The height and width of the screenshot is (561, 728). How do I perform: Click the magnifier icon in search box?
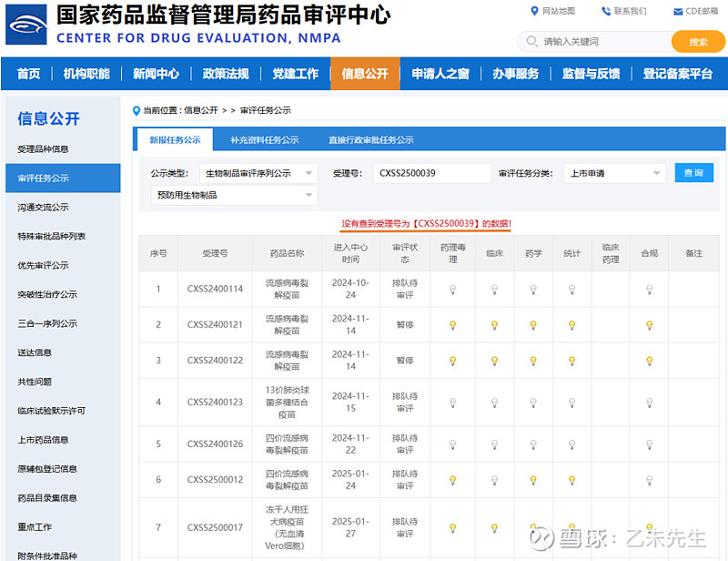[x=531, y=42]
